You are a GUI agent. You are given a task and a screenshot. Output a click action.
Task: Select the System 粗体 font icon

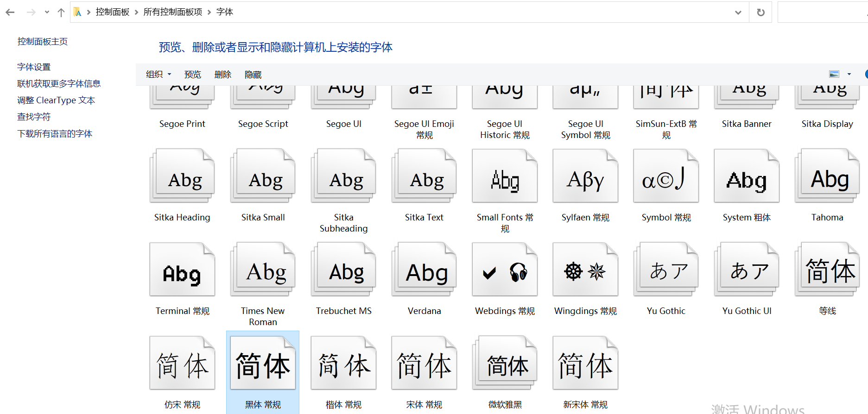(x=747, y=176)
